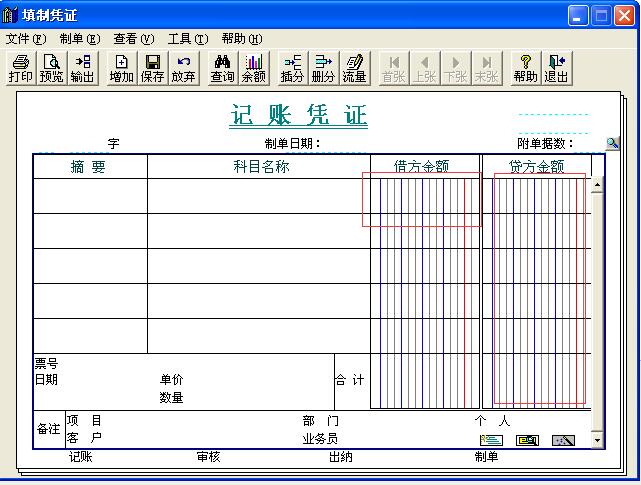Open the 查看(V) menu
The width and height of the screenshot is (641, 485).
[x=134, y=39]
